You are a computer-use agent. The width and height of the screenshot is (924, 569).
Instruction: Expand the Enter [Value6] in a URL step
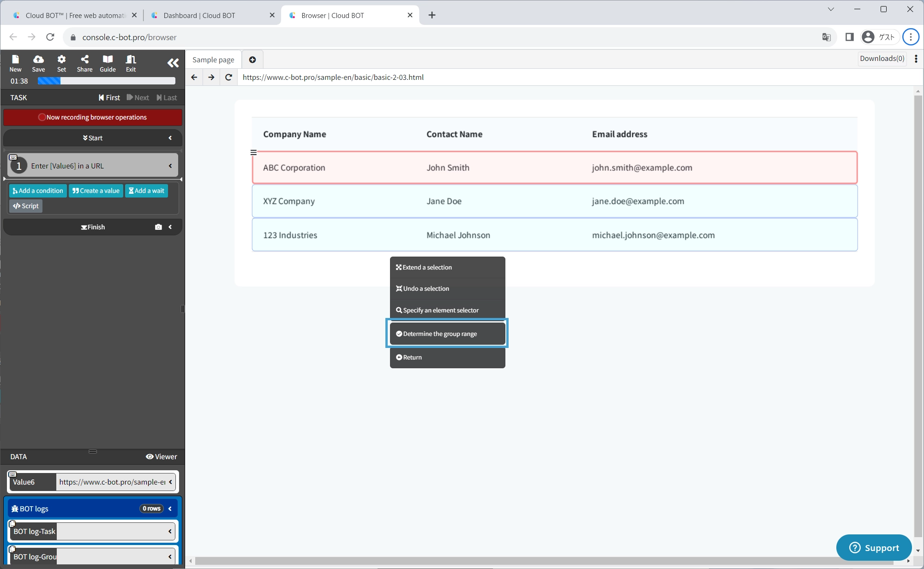point(170,166)
